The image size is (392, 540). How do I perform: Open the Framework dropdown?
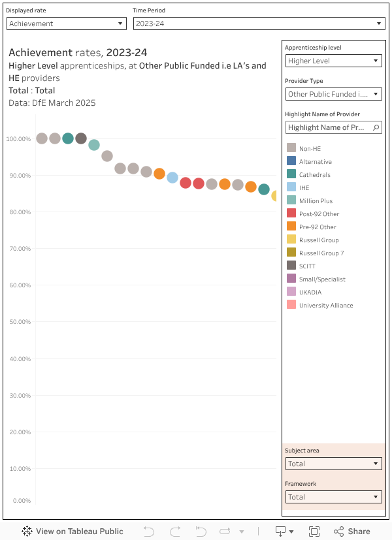tap(333, 497)
